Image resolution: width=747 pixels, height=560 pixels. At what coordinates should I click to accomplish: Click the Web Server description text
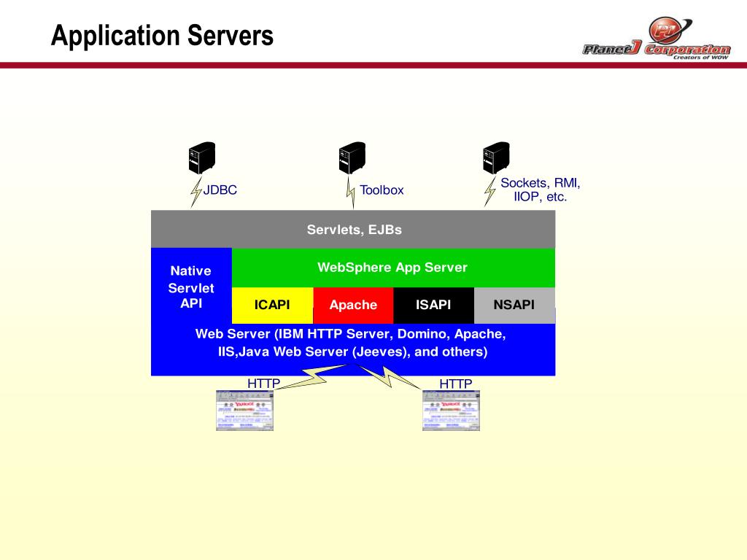tap(351, 343)
